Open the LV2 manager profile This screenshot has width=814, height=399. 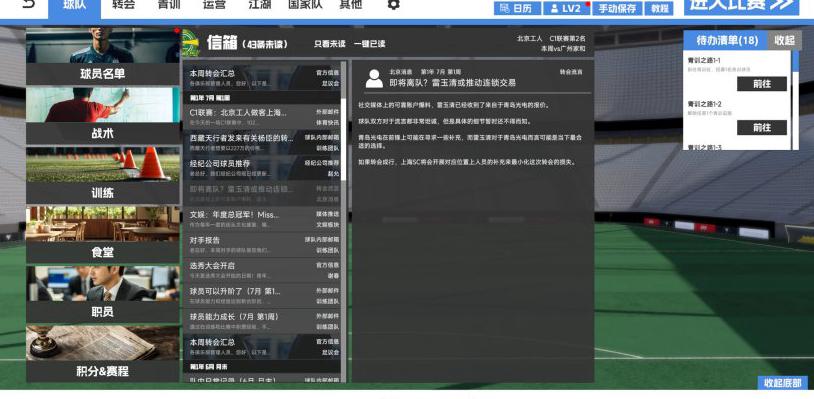(566, 8)
